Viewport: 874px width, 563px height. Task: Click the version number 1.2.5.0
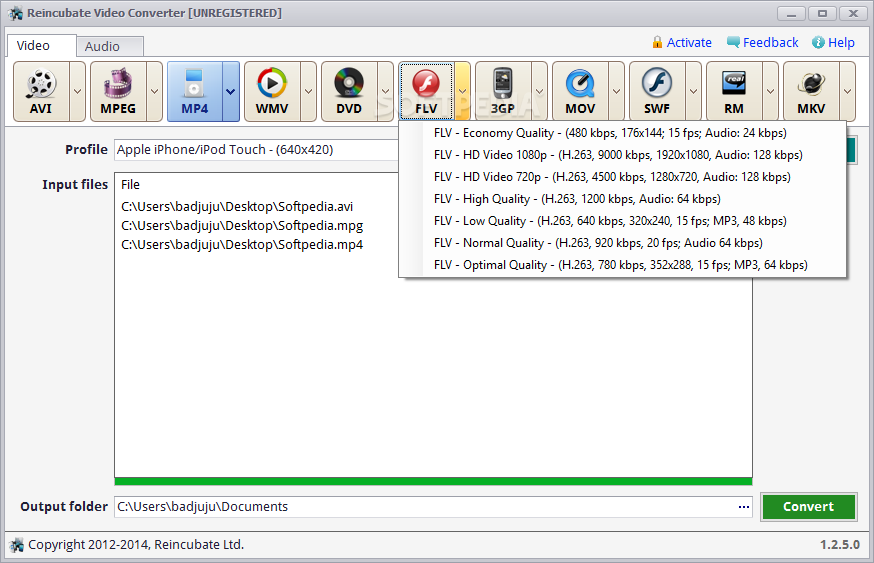coord(839,545)
